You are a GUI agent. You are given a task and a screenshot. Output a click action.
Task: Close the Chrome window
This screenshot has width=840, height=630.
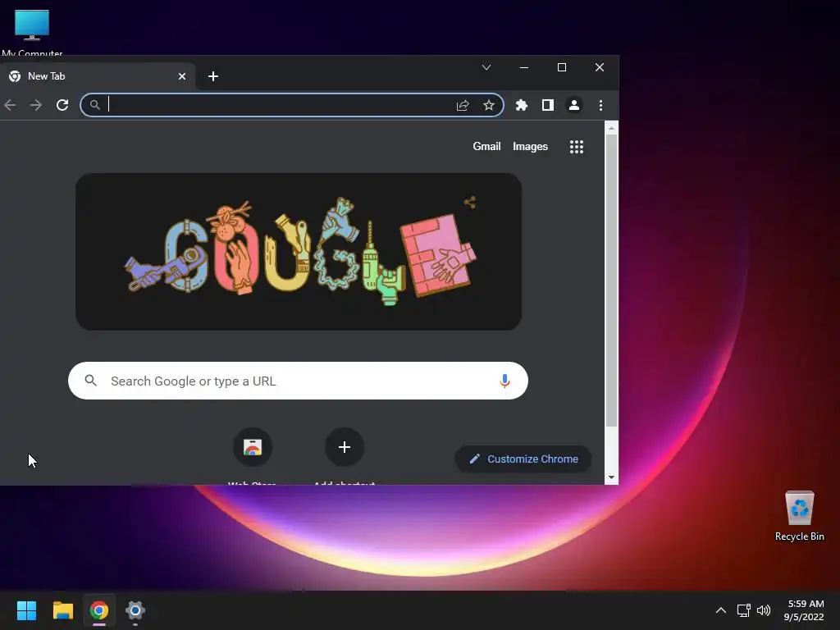pyautogui.click(x=600, y=67)
